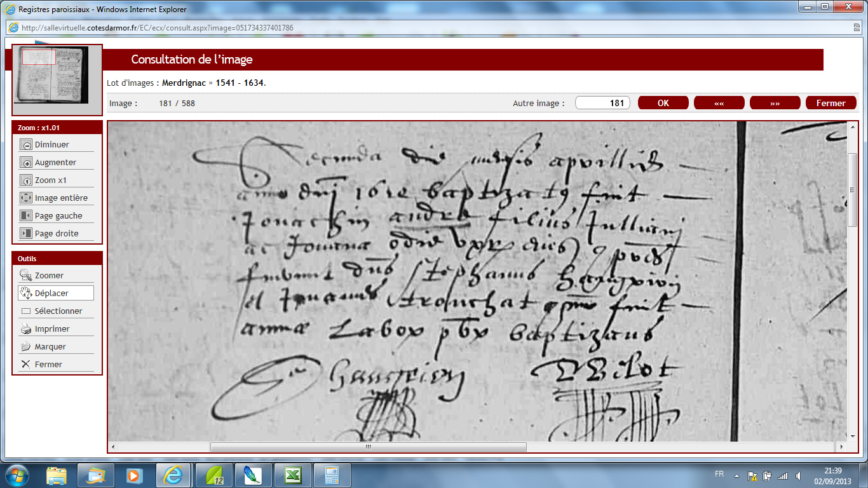
Task: Display Page gauche only
Action: [x=56, y=215]
